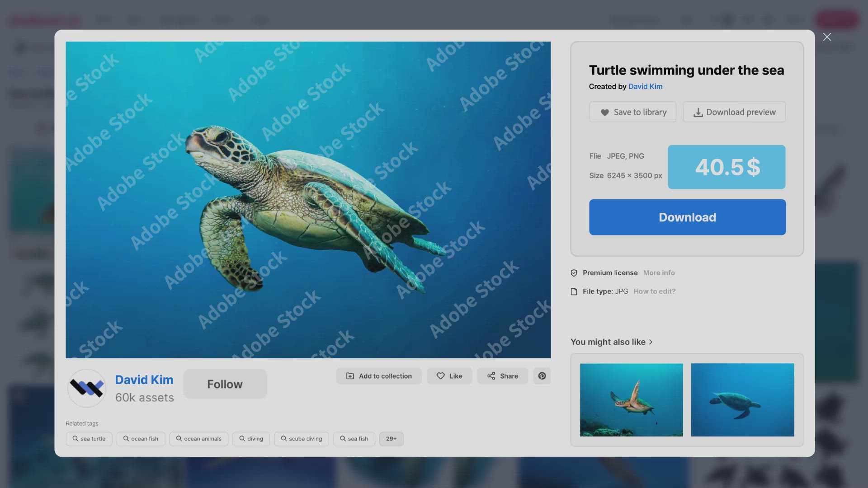Select the sea fish tag
The height and width of the screenshot is (488, 868).
point(354,439)
